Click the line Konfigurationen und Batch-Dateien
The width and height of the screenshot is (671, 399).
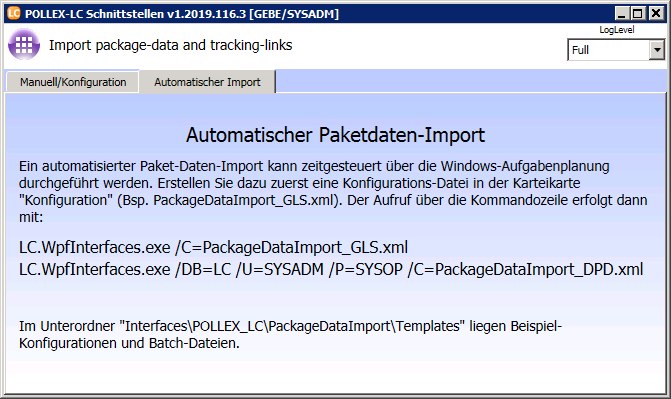129,343
